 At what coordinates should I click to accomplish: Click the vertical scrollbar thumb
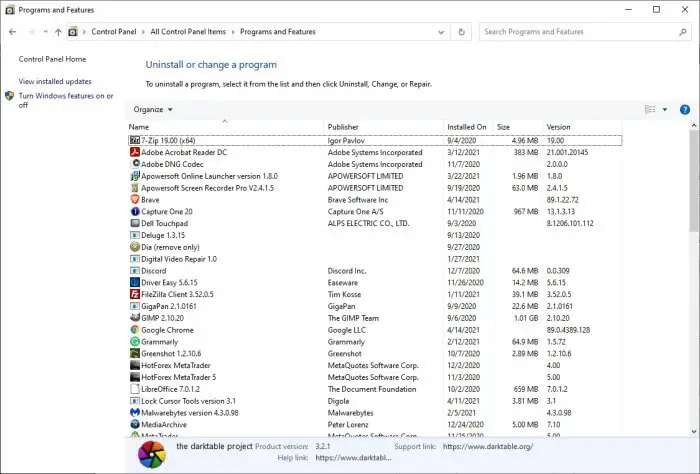693,181
